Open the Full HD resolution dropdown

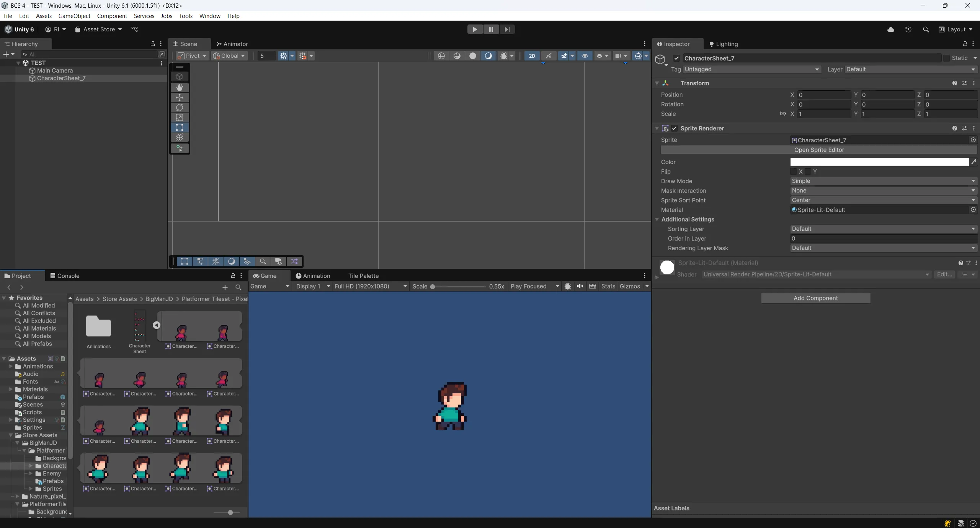(370, 286)
